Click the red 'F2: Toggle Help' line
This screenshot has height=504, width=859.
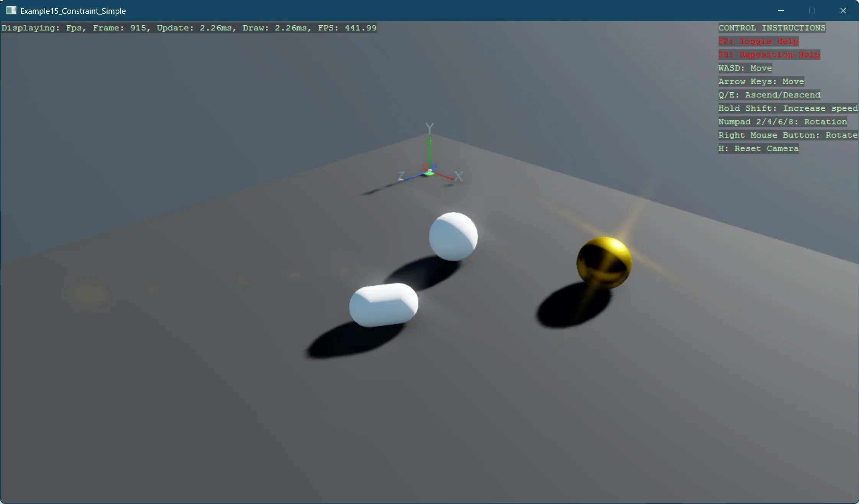pyautogui.click(x=758, y=41)
